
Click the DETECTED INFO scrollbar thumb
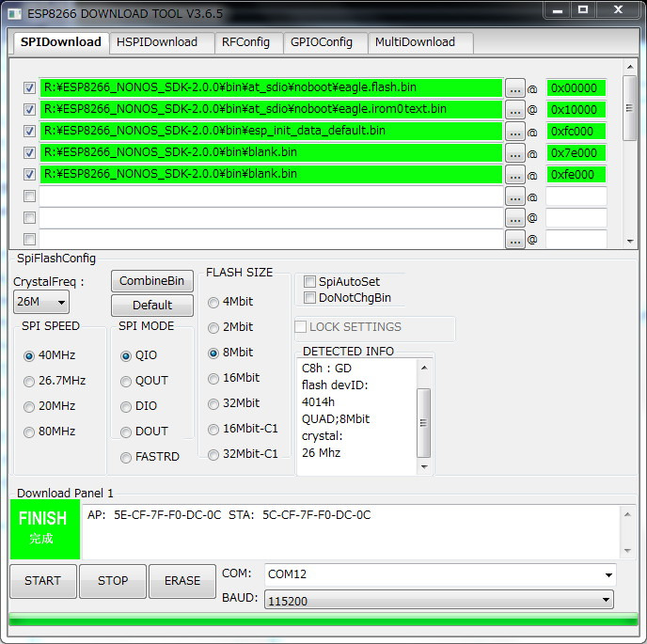pos(423,423)
